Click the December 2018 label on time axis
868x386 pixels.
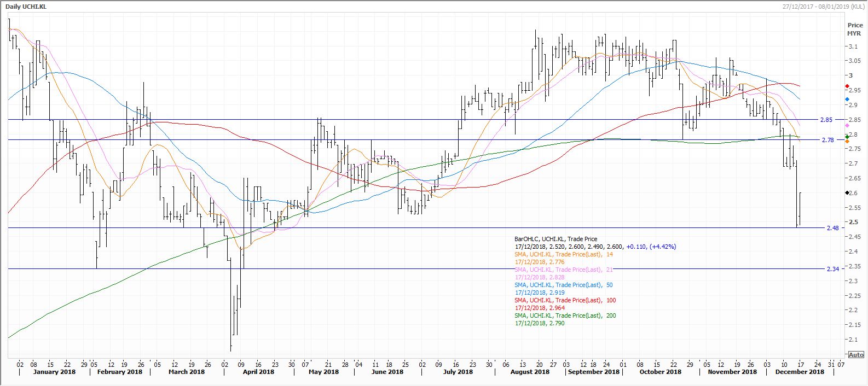click(x=800, y=372)
